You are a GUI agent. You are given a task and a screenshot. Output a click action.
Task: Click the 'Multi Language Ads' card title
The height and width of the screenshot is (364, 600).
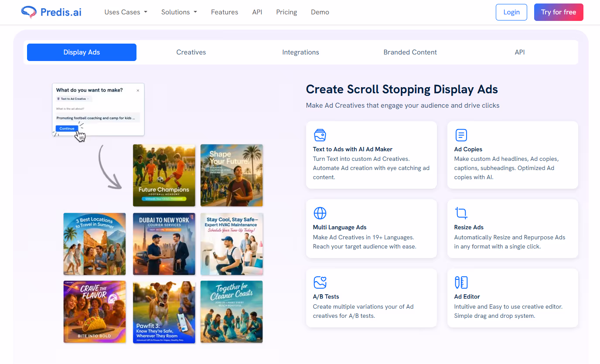tap(340, 227)
